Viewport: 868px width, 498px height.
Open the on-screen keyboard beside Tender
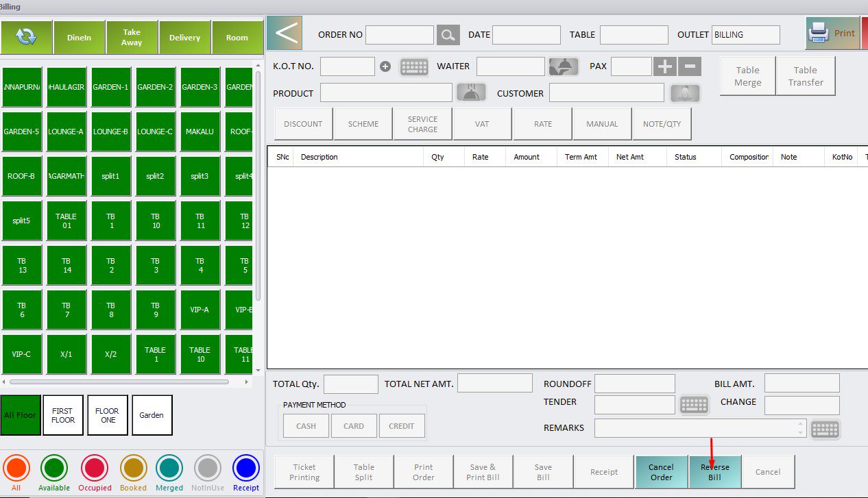694,405
